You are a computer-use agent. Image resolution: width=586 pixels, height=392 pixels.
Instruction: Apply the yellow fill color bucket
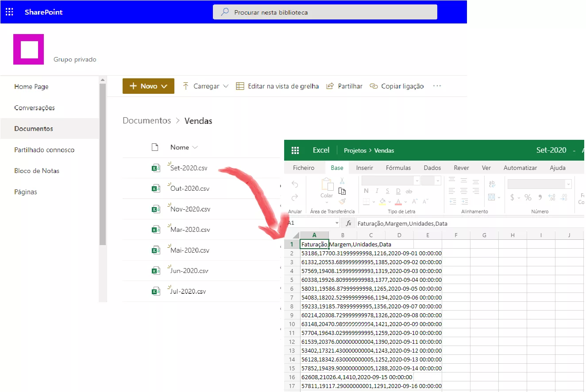pos(382,202)
